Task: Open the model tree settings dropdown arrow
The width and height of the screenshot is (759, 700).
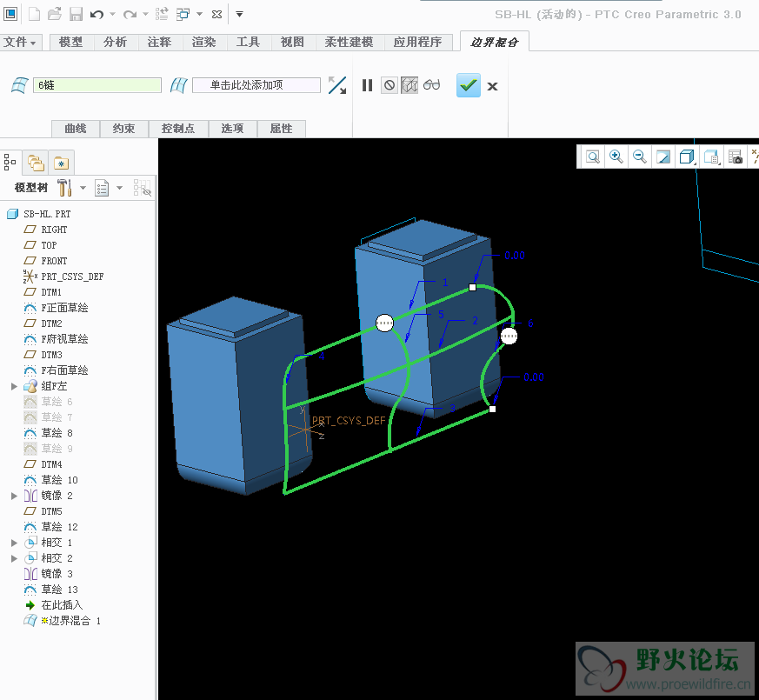Action: (x=83, y=187)
